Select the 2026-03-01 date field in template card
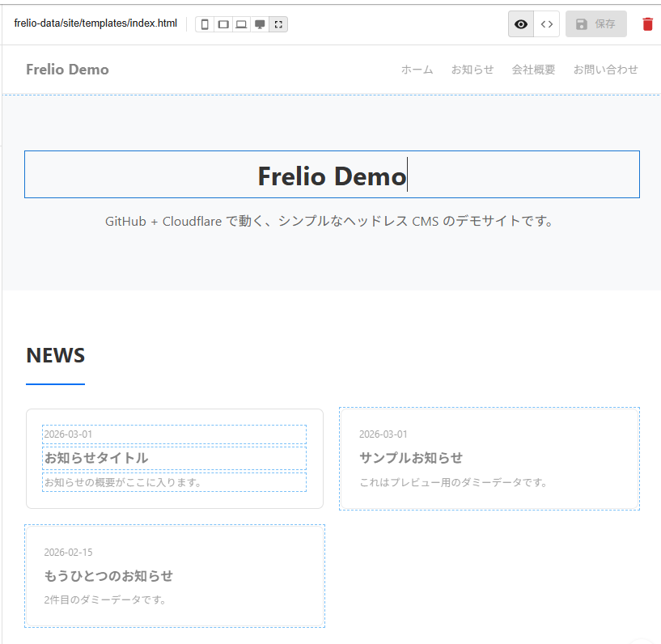661x644 pixels. click(174, 434)
